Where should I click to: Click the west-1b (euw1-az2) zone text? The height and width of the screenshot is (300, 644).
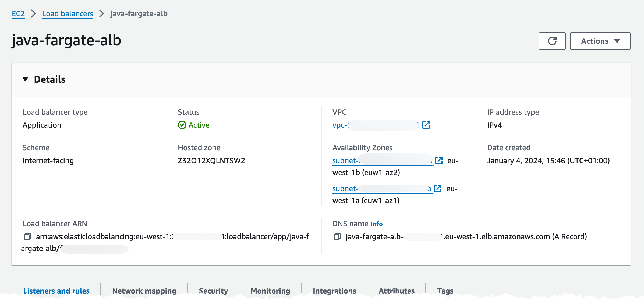click(x=366, y=173)
